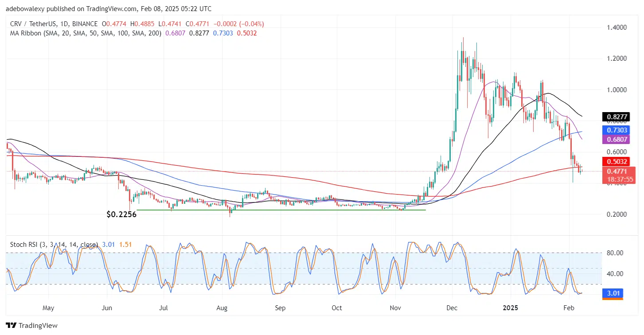Click the purple 0.6807 price axis label
The width and height of the screenshot is (644, 335).
(614, 139)
